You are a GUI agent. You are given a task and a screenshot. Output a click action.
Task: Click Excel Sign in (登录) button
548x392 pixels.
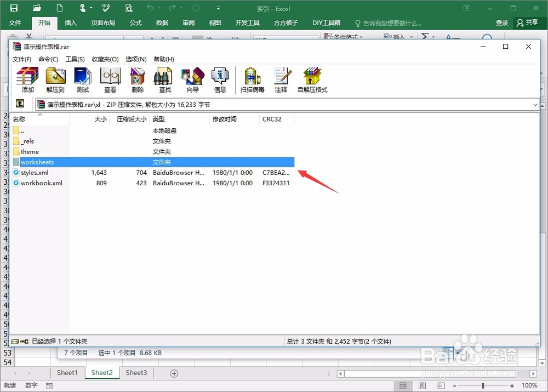point(502,22)
